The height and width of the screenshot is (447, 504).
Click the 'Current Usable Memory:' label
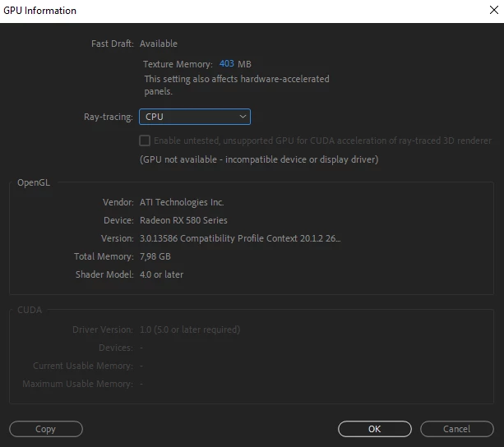click(x=83, y=366)
